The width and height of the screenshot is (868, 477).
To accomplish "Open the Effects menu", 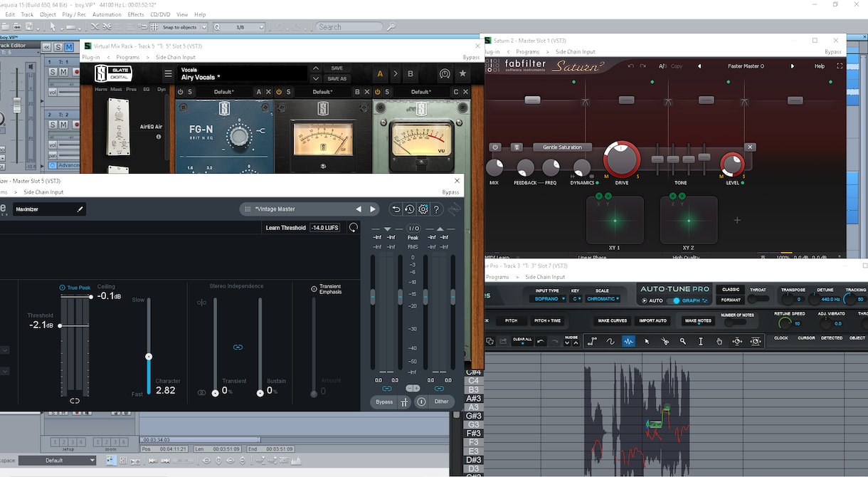I will [136, 14].
